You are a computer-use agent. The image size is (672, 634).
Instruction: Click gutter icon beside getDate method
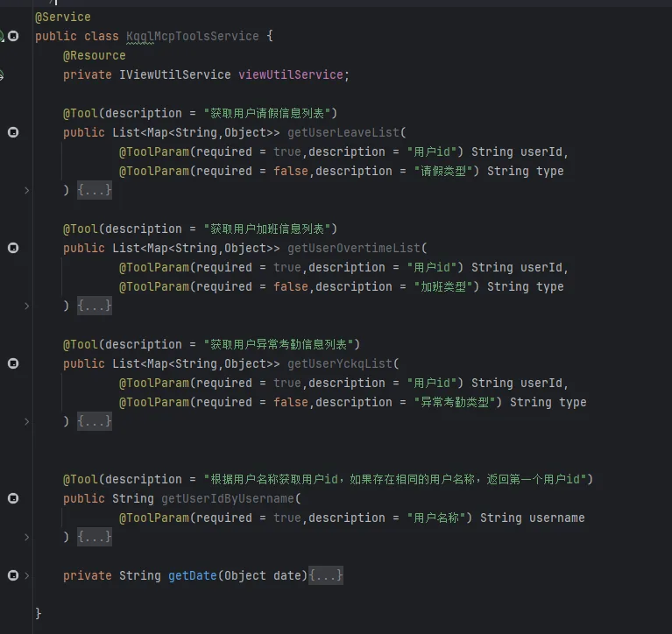pos(13,575)
